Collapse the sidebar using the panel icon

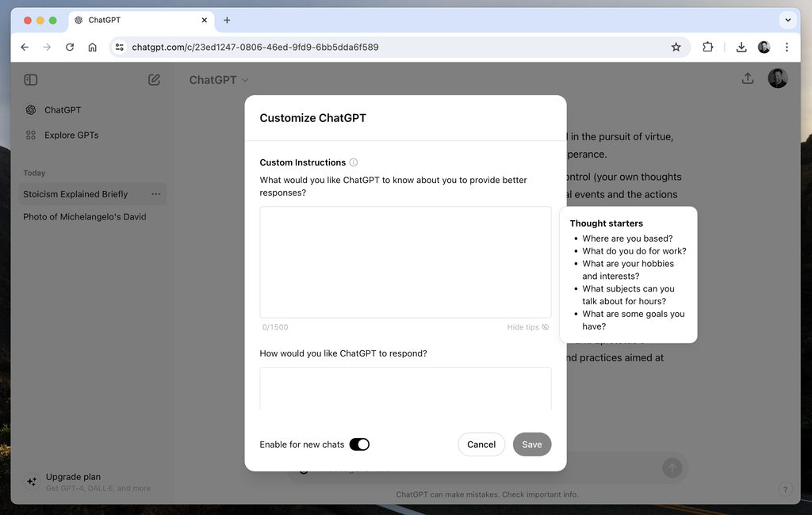(x=31, y=79)
